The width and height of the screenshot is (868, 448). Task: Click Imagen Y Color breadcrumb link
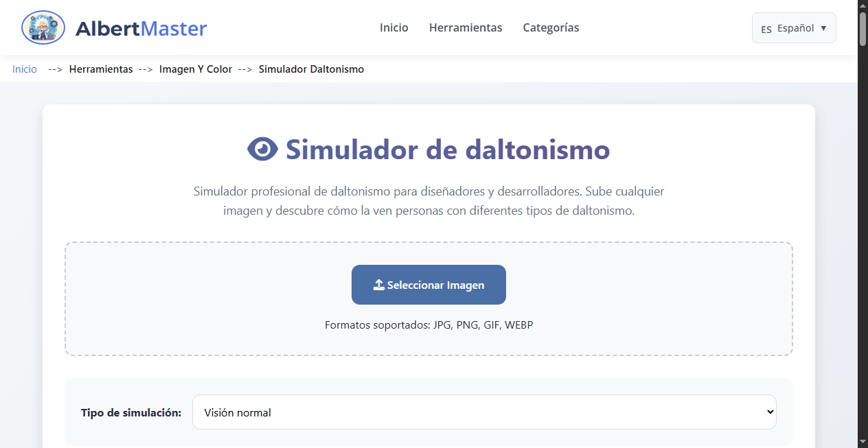click(196, 69)
